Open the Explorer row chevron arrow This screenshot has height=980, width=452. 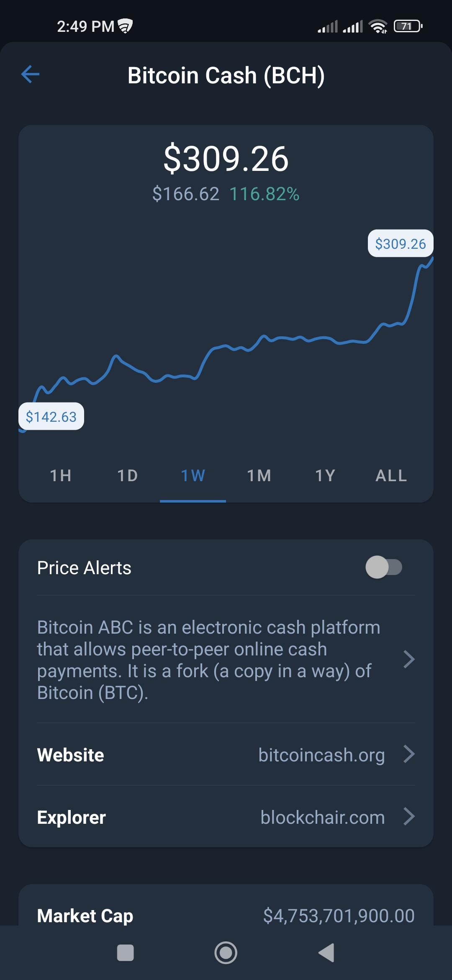pos(409,816)
